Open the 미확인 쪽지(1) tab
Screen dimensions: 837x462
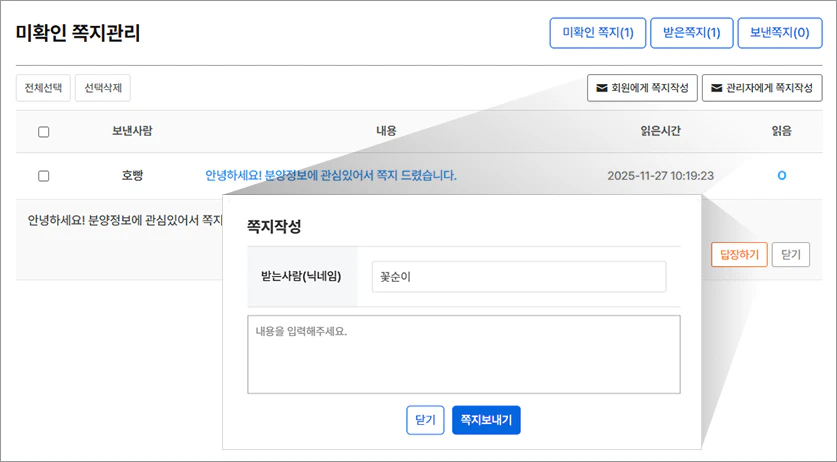pos(598,33)
